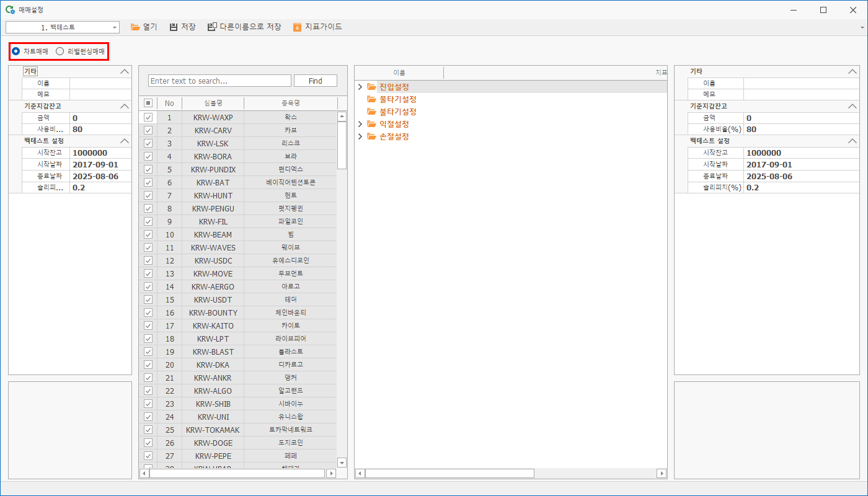This screenshot has height=496, width=868.
Task: Click the left panel 시작잔고 value 1000000
Action: (x=100, y=153)
